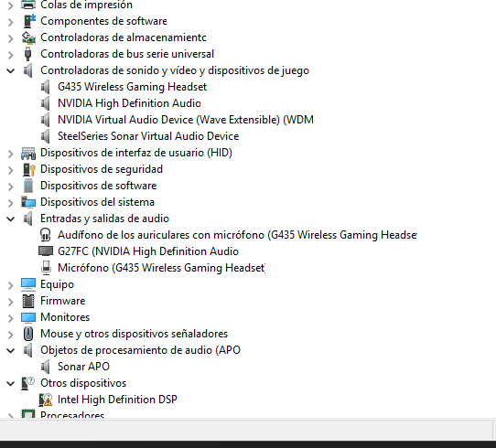
Task: Collapse Objetos de procesamiento de audio (APO)
Action: pos(10,351)
